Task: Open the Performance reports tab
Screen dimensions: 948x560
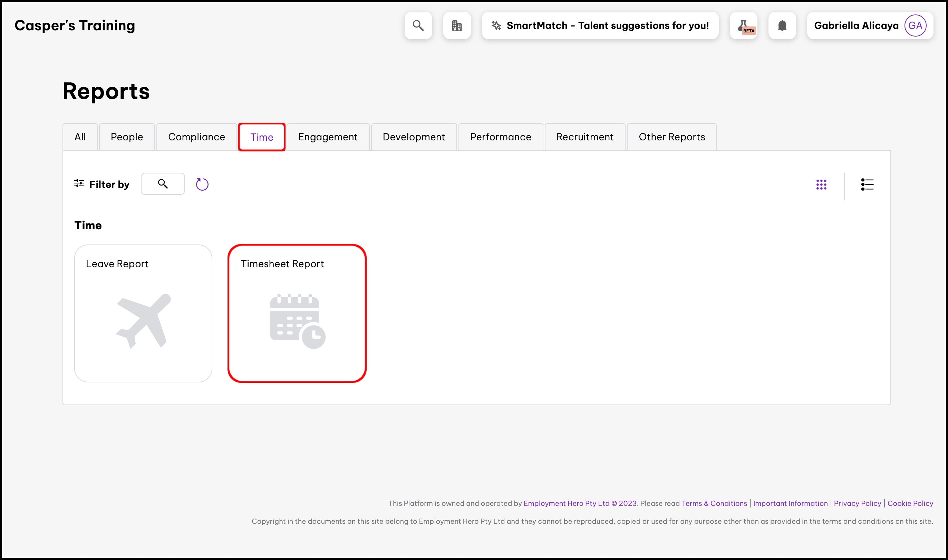Action: [501, 137]
